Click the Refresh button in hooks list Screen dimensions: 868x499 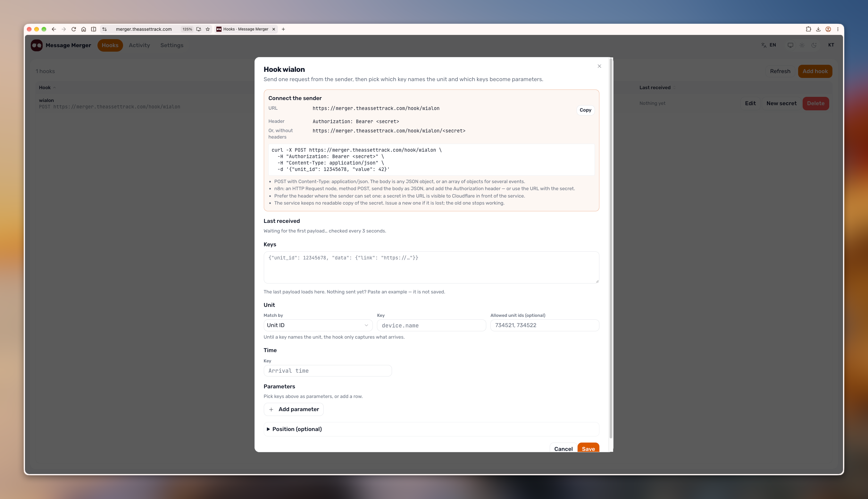click(x=780, y=71)
